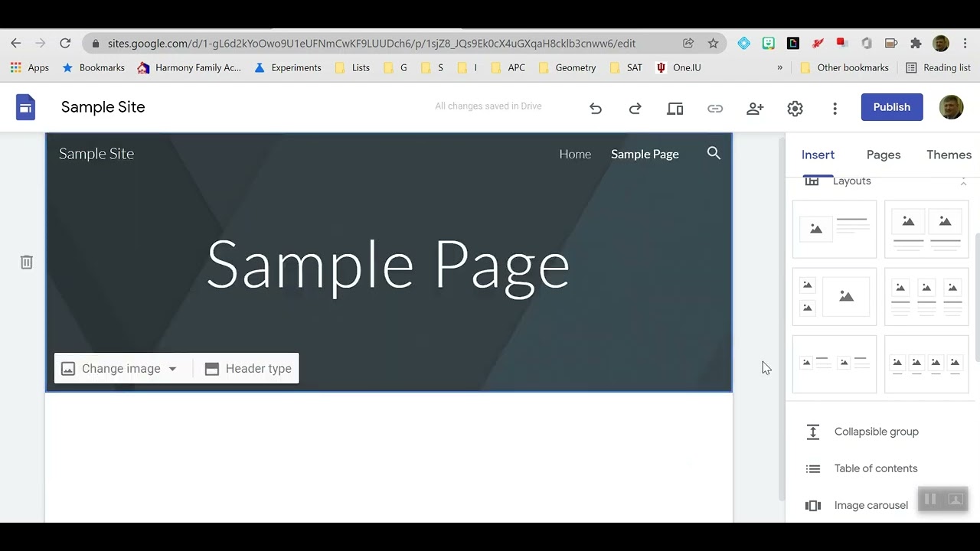The image size is (980, 551).
Task: Click the Google Sites logo icon
Action: (x=25, y=107)
